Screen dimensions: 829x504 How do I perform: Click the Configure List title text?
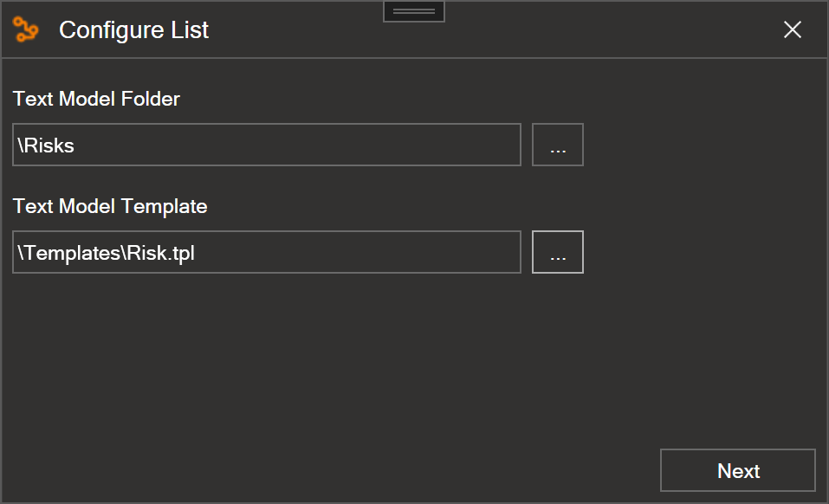click(133, 30)
